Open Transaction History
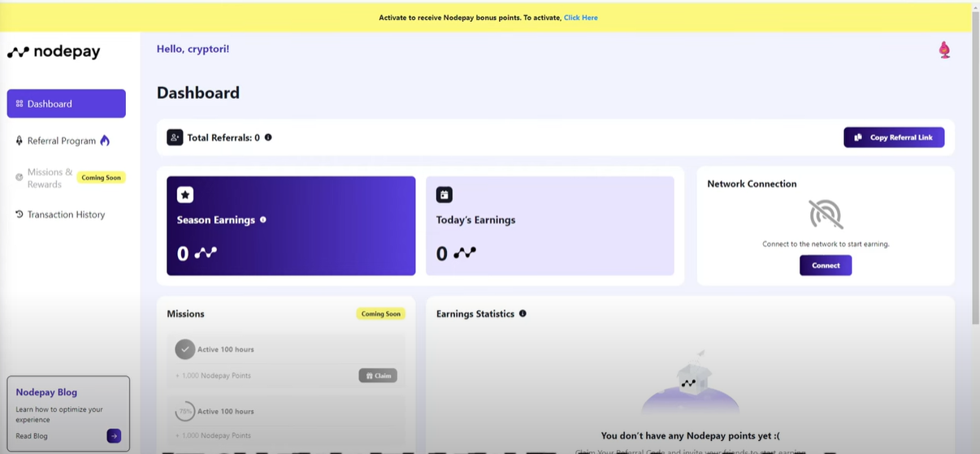The height and width of the screenshot is (454, 980). click(66, 214)
